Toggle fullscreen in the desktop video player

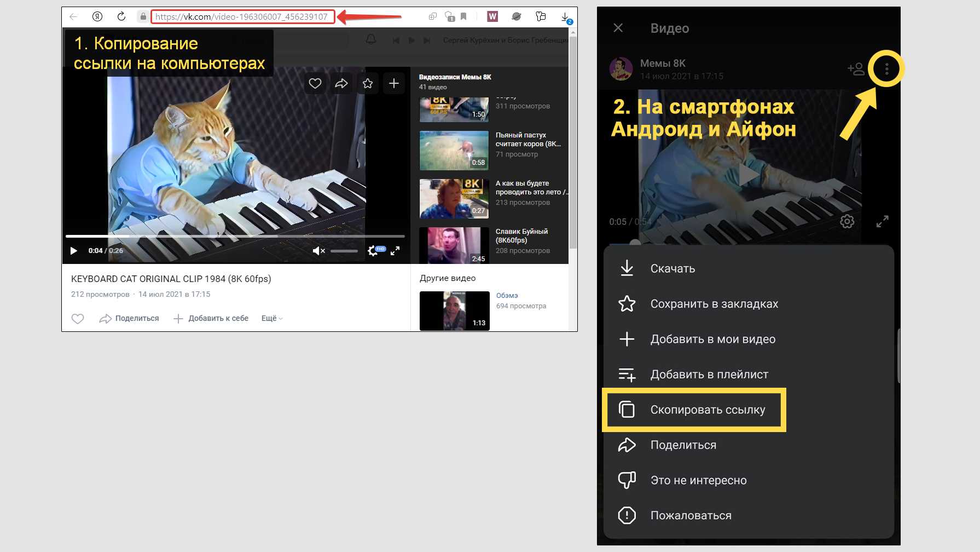[395, 251]
